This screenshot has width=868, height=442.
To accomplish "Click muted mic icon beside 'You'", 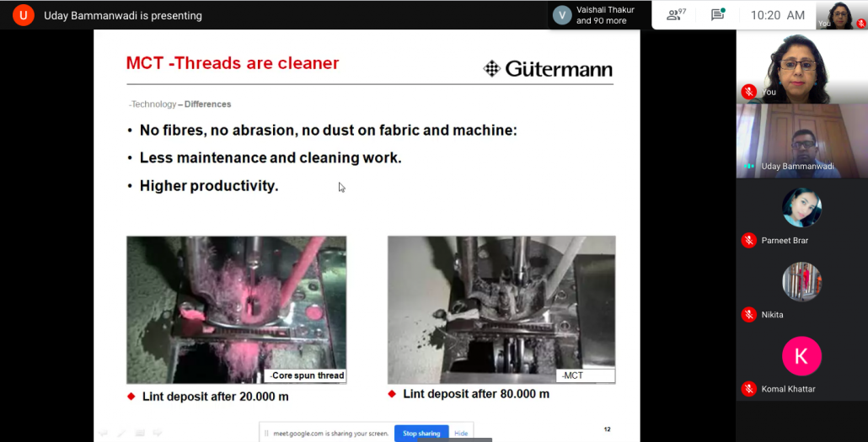I will [x=749, y=92].
